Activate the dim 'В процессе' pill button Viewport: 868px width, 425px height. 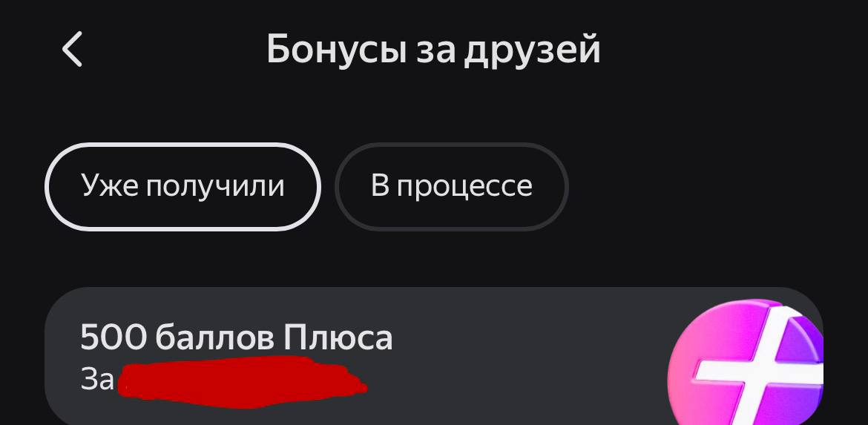click(451, 186)
